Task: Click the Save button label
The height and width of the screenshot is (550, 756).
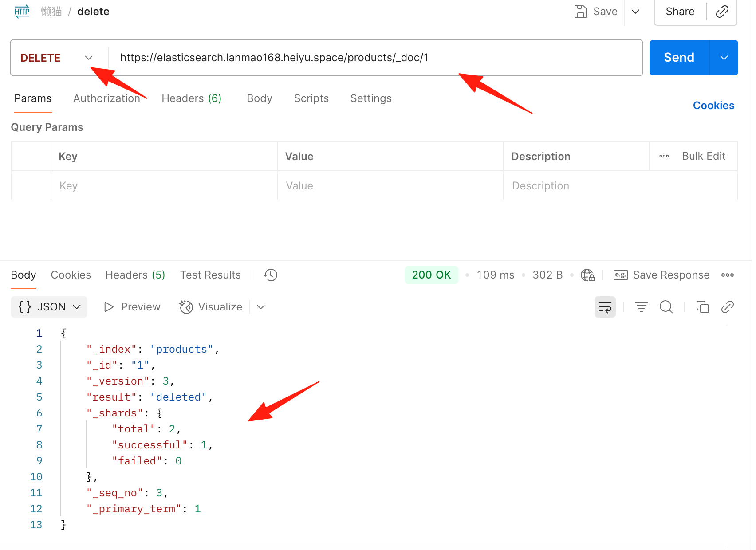Action: [x=605, y=12]
